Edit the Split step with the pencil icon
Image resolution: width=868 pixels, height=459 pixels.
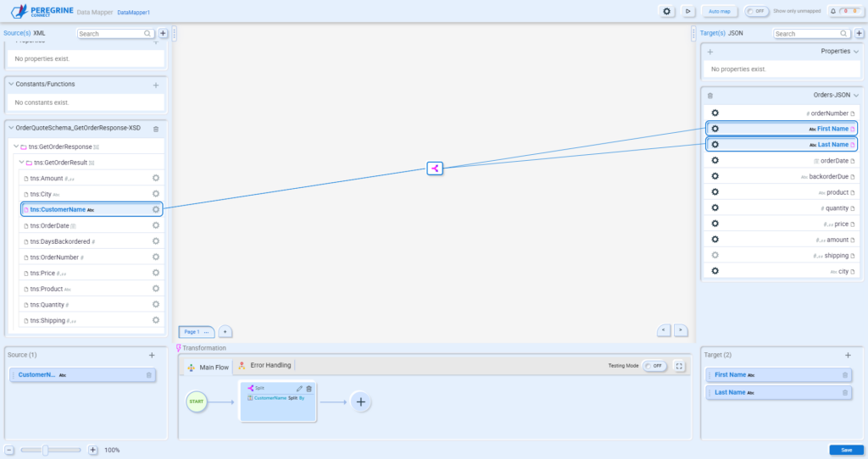tap(299, 389)
